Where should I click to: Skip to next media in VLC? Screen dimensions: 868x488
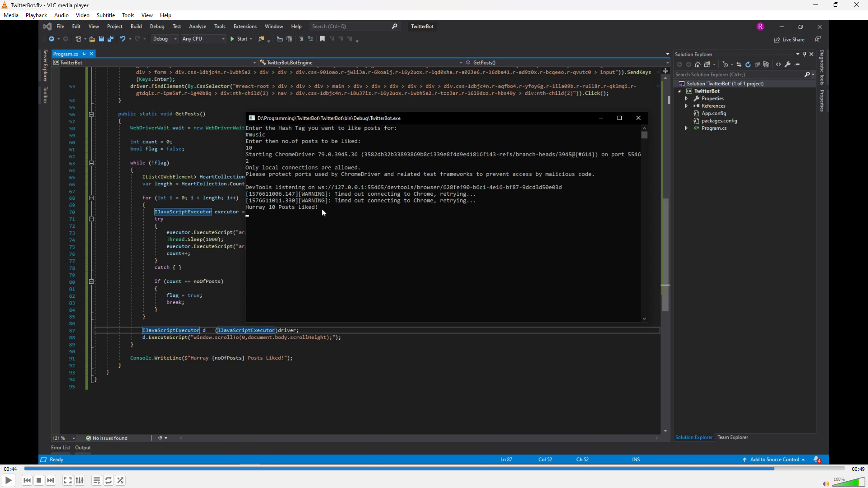51,480
